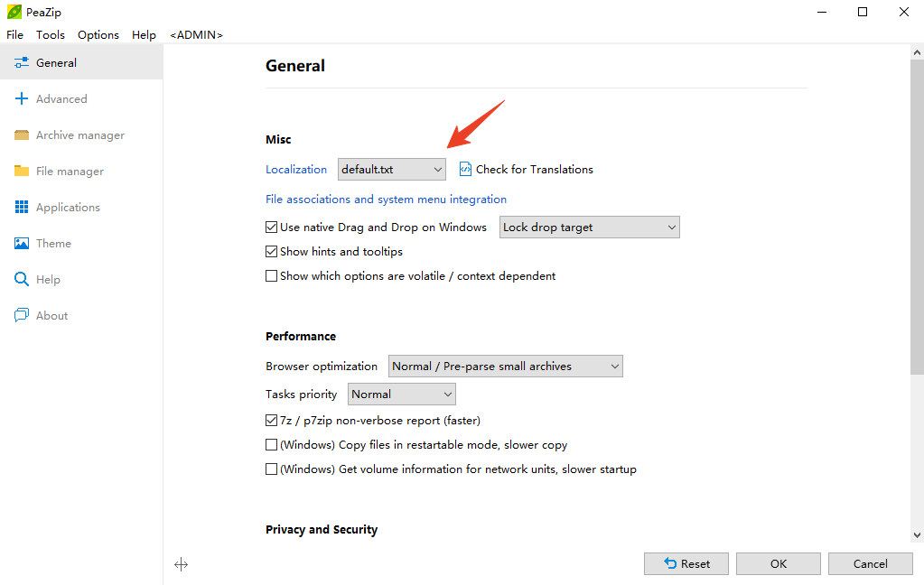Enable Copy files in restartable mode
Viewport: 924px width, 585px height.
pos(271,445)
